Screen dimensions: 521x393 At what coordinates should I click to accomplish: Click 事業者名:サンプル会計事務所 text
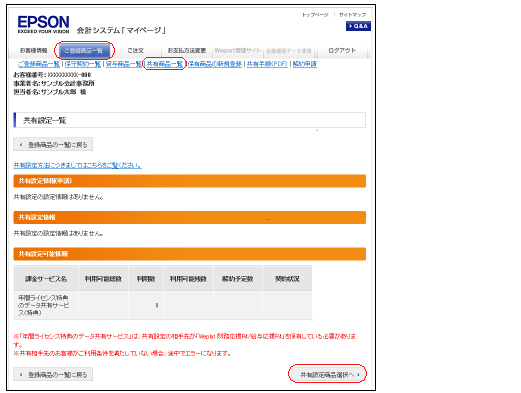coord(54,83)
